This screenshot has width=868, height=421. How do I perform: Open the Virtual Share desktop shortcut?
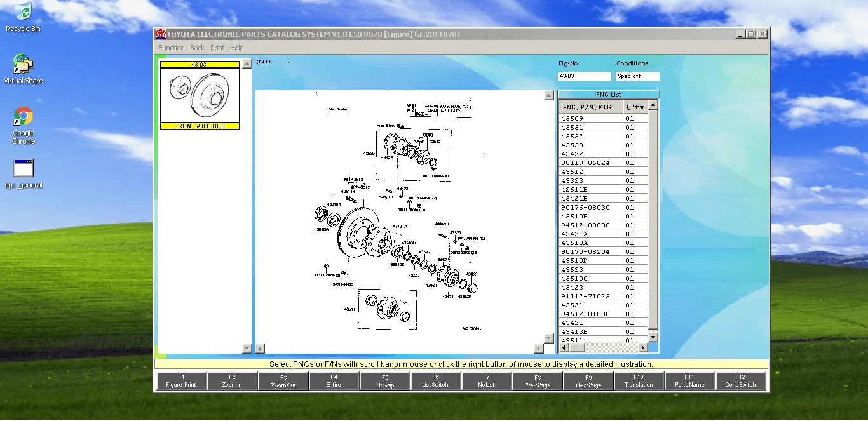coord(23,69)
